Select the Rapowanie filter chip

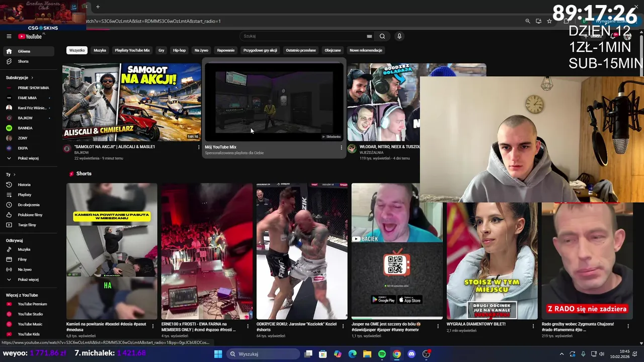226,50
